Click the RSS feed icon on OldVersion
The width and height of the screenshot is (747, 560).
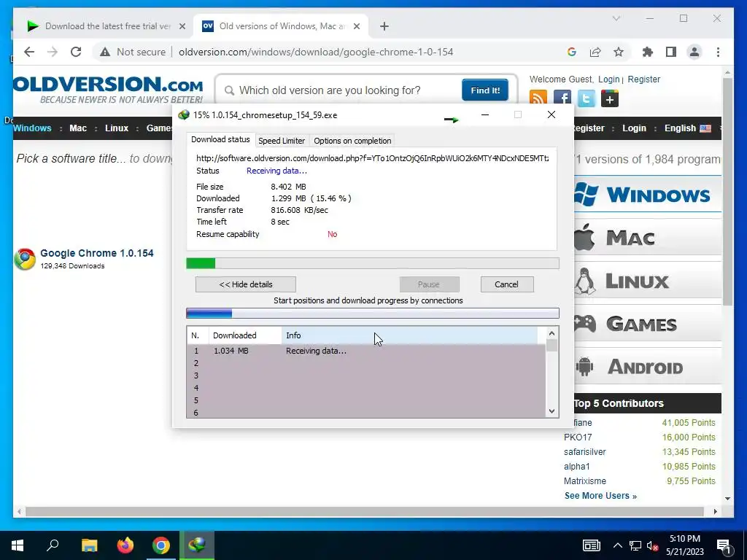point(538,98)
